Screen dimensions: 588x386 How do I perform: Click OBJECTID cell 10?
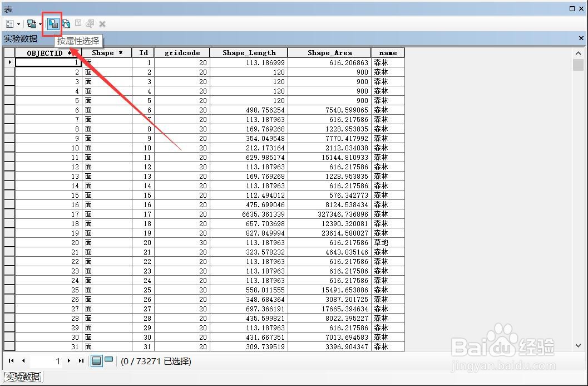(x=48, y=148)
